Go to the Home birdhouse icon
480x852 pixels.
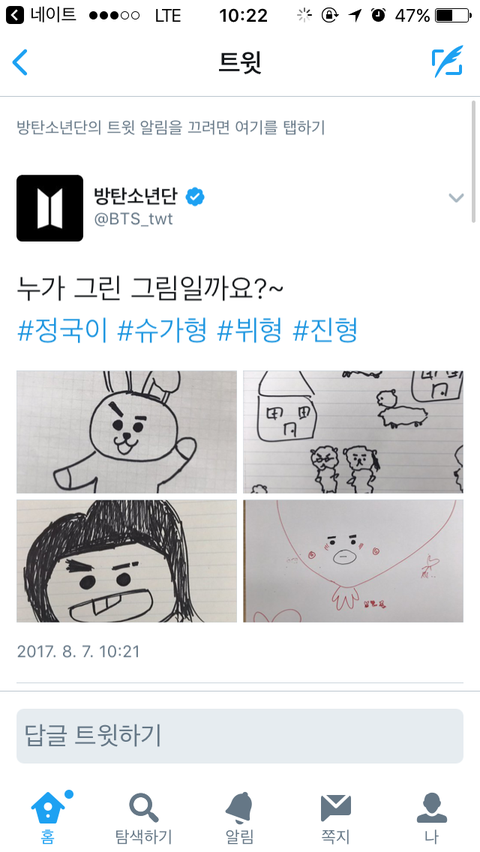coord(47,807)
